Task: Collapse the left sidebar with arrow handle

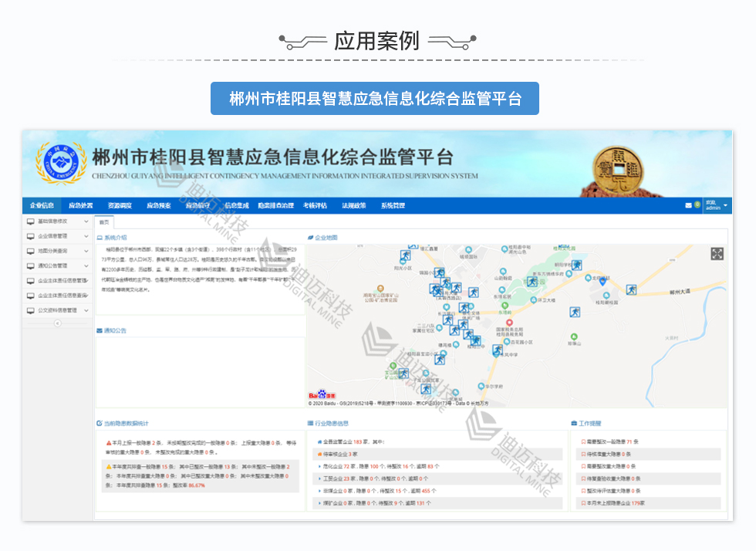Action: click(57, 323)
